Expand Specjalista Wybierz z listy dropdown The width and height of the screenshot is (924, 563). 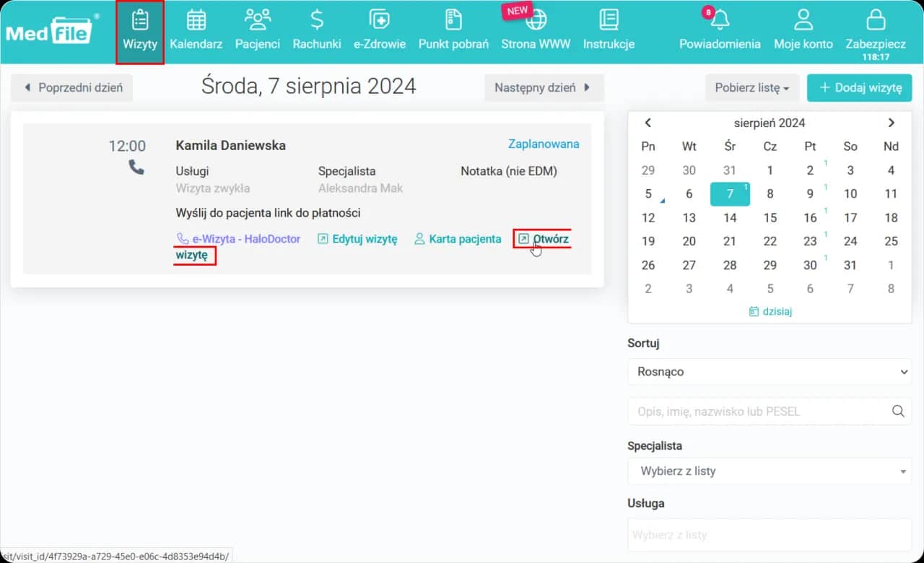point(770,471)
